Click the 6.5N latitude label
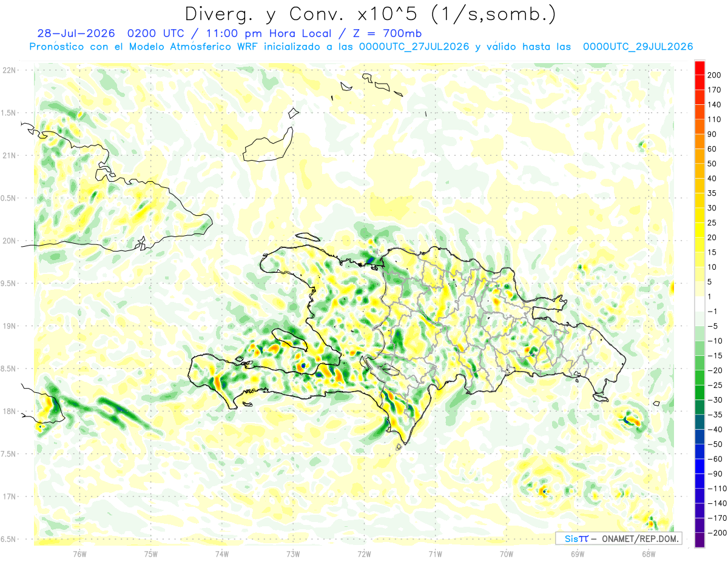 point(8,539)
